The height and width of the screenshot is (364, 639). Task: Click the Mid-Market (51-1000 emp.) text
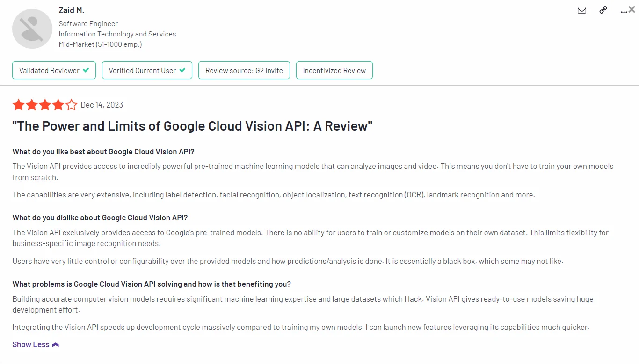coord(100,44)
